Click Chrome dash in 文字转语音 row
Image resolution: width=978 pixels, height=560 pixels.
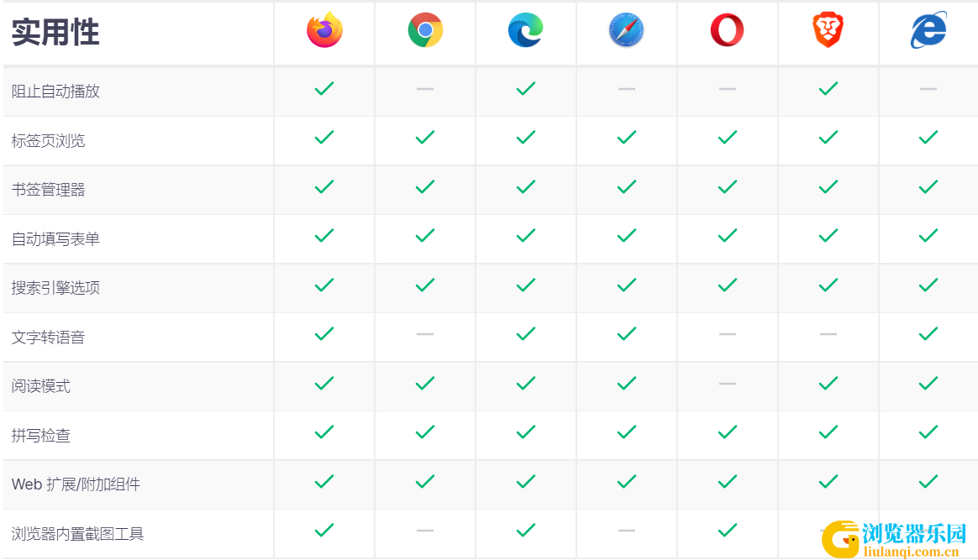click(x=425, y=334)
